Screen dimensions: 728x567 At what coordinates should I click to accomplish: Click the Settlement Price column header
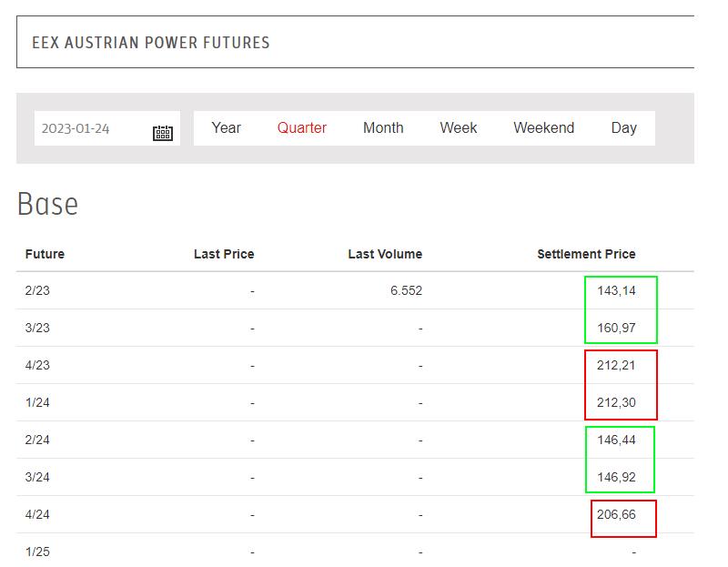click(586, 254)
